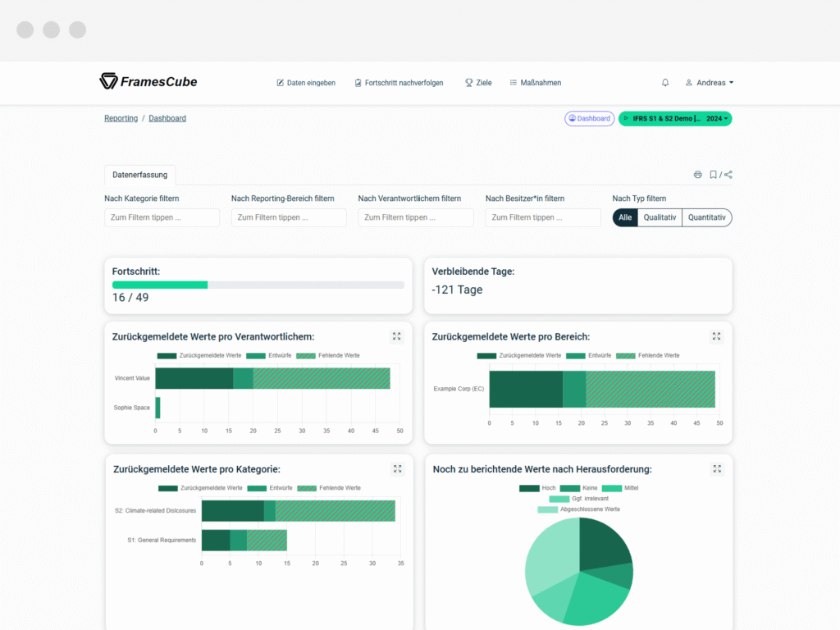This screenshot has height=630, width=840.
Task: Toggle Entwürfe legend in Kategorie chart
Action: 270,488
